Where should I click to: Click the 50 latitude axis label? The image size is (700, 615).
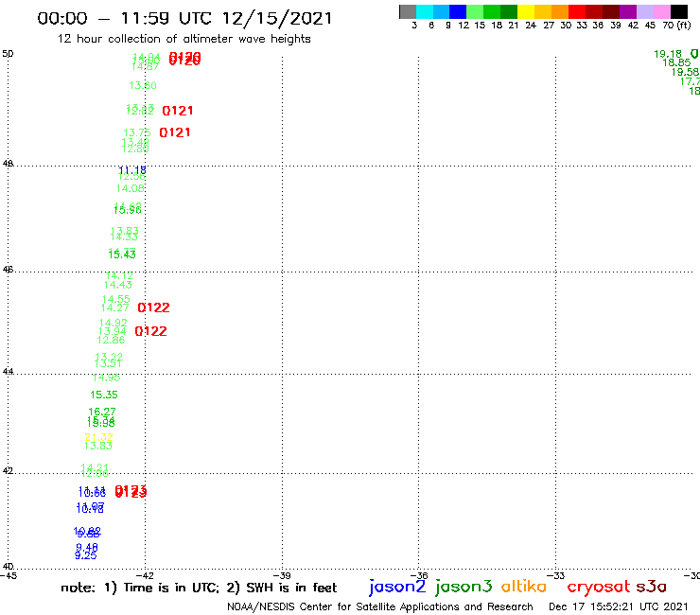(x=8, y=54)
